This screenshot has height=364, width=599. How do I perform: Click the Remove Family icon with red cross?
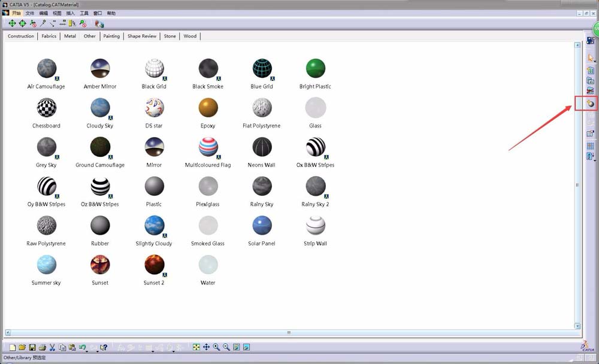pos(590,90)
